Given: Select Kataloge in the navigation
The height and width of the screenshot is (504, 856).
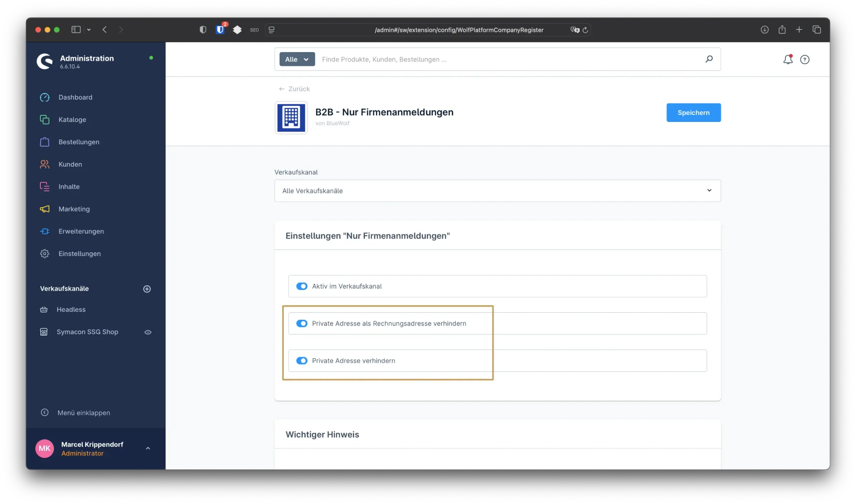Looking at the screenshot, I should (72, 119).
